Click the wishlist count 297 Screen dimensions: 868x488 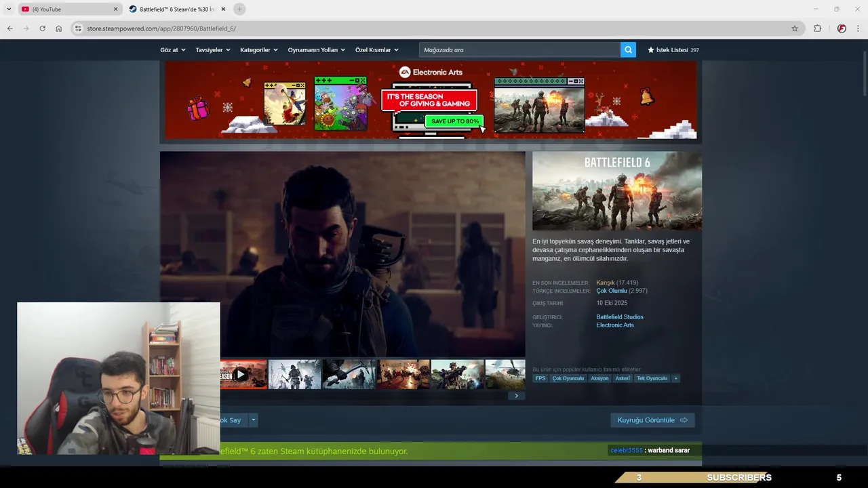click(x=694, y=50)
